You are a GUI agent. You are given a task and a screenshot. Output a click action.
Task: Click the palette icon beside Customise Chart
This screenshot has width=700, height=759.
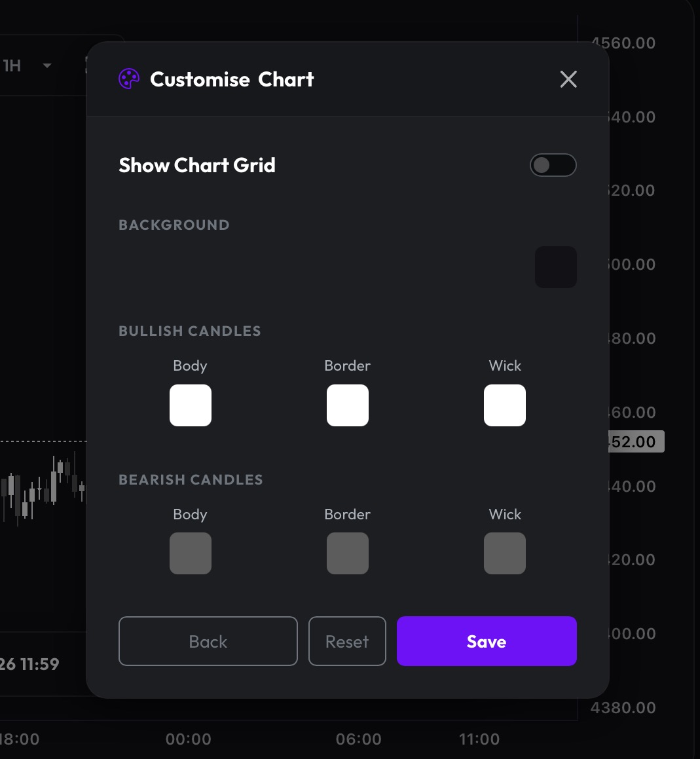(129, 79)
